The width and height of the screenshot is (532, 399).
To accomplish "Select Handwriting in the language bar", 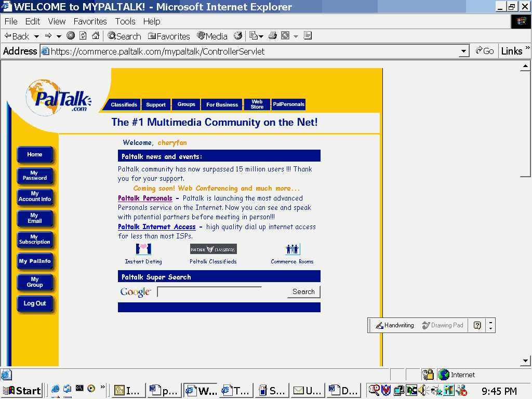I will 395,325.
